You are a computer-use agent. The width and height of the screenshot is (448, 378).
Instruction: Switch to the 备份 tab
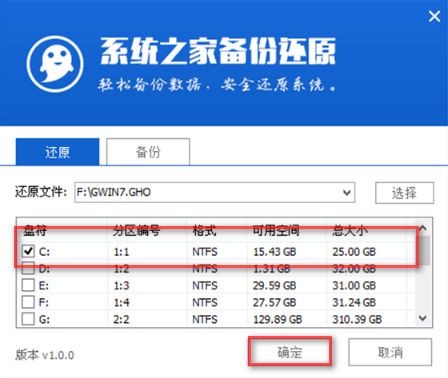[x=148, y=152]
